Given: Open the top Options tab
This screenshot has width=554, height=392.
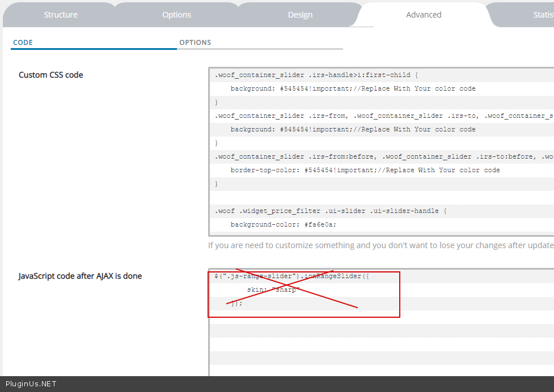Looking at the screenshot, I should tap(177, 15).
